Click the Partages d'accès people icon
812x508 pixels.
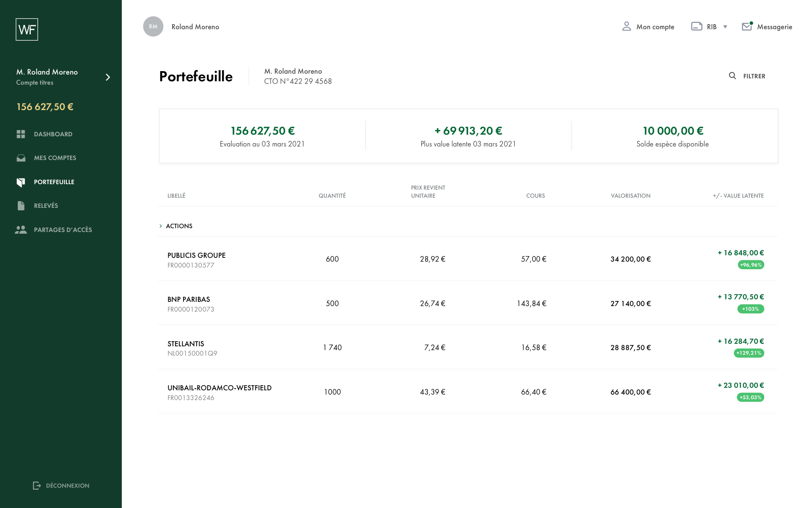tap(21, 229)
